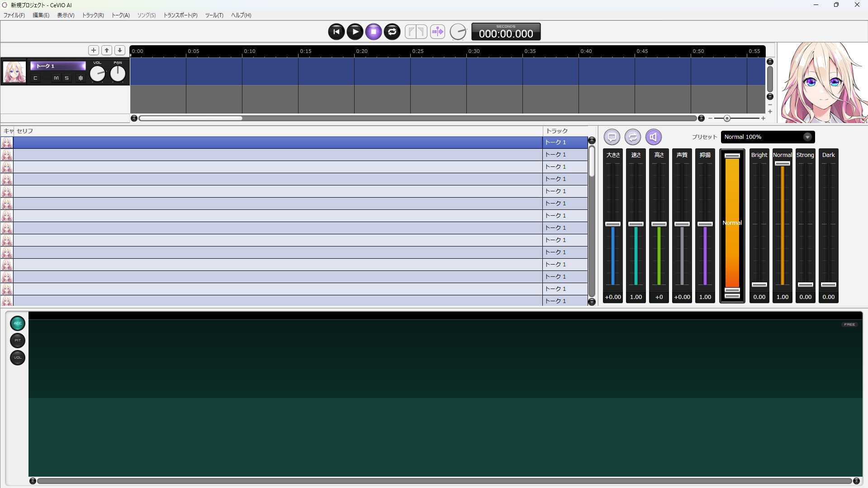Viewport: 868px width, 488px height.
Task: Click the metronome dial icon beside the timer
Action: tap(458, 32)
